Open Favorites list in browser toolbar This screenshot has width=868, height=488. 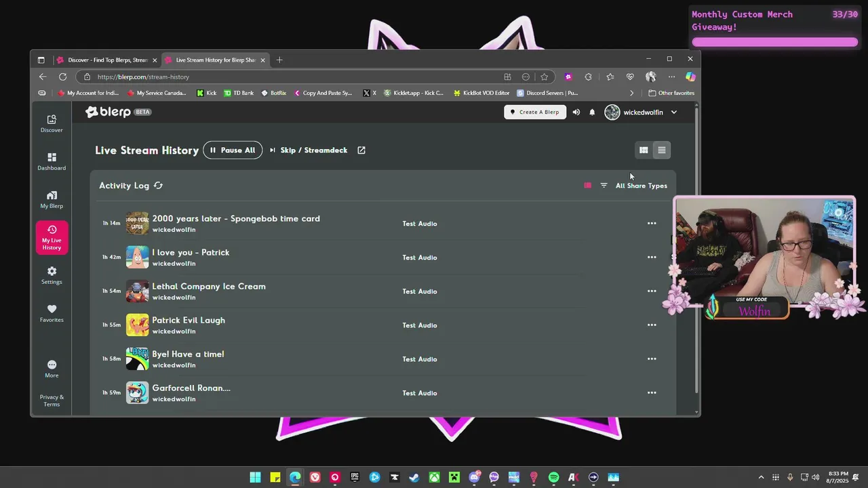(610, 77)
